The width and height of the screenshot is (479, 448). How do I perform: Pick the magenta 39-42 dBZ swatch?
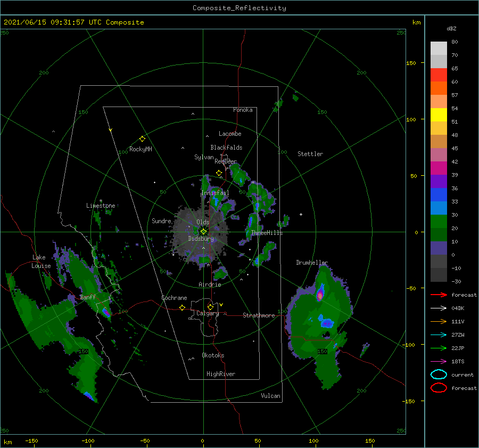tap(439, 168)
